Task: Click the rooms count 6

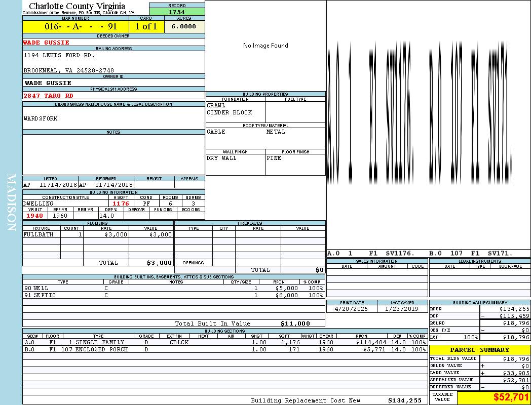Action: pos(170,204)
